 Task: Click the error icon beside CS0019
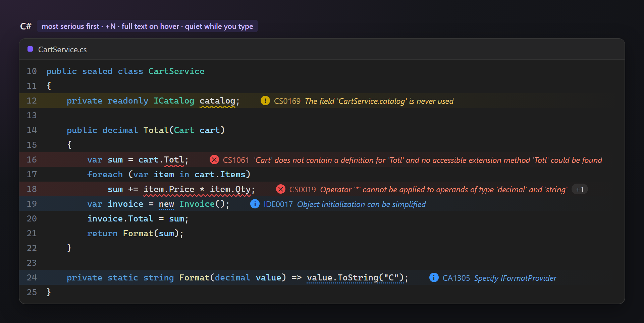[x=280, y=189]
